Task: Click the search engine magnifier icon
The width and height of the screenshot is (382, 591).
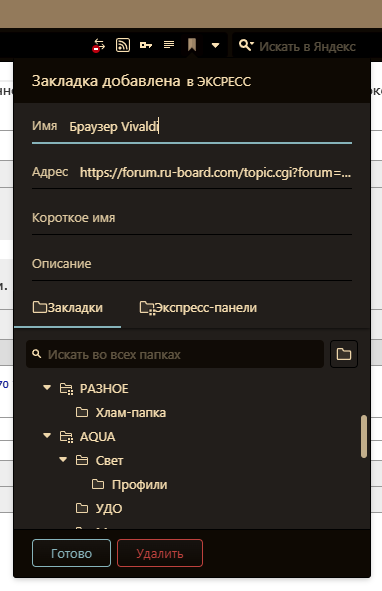Action: [x=246, y=45]
